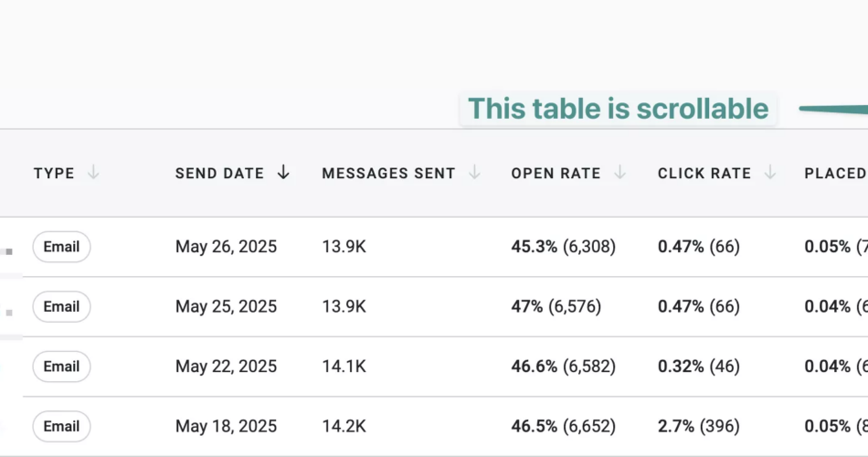The image size is (868, 457).
Task: Click the sort arrow beside OPEN RATE
Action: point(620,173)
